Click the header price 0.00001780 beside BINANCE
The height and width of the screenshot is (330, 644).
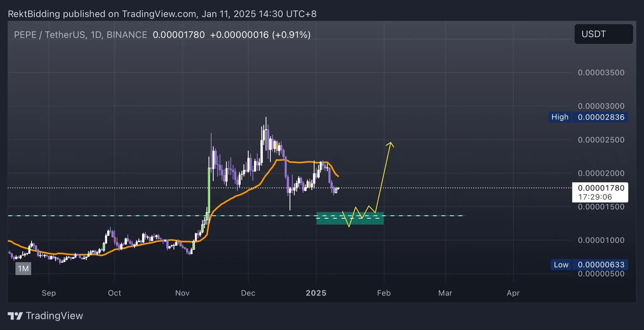[x=179, y=35]
